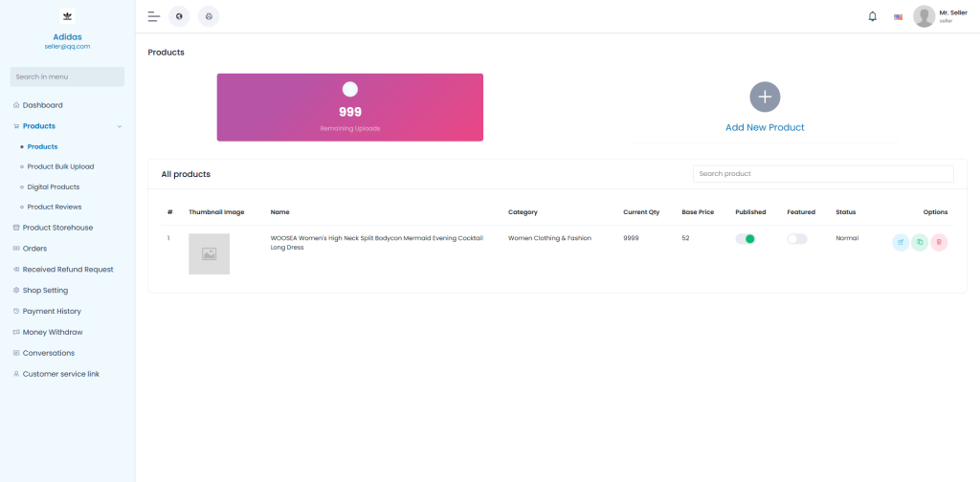Go to Dashboard in sidebar
This screenshot has width=980, height=482.
pos(42,105)
